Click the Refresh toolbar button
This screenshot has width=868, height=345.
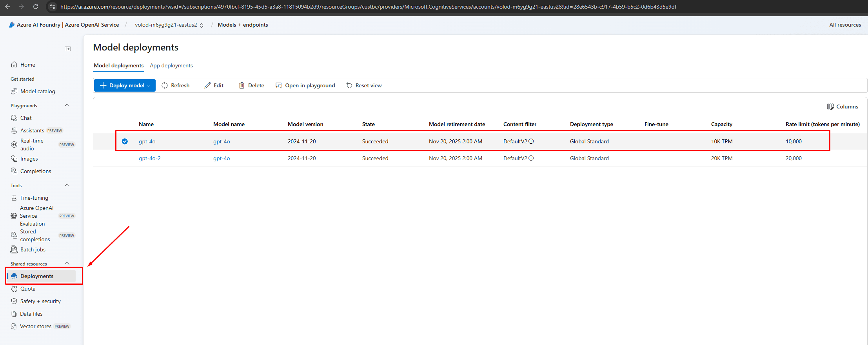(176, 85)
